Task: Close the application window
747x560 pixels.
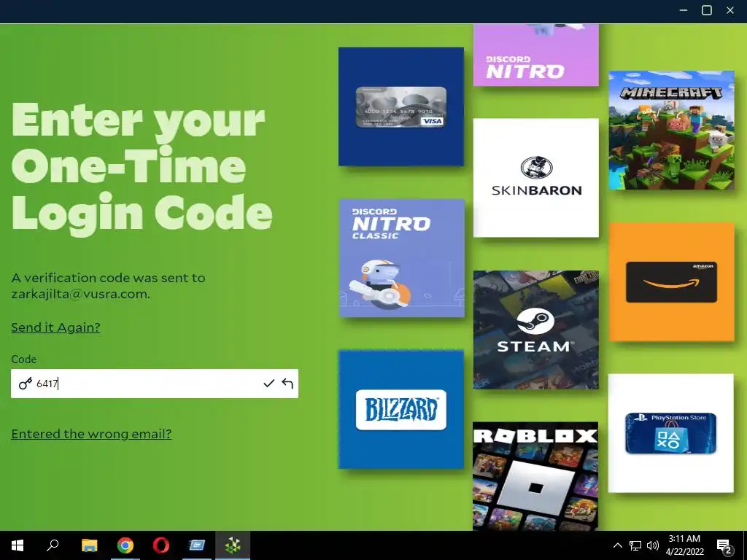Action: click(x=729, y=10)
